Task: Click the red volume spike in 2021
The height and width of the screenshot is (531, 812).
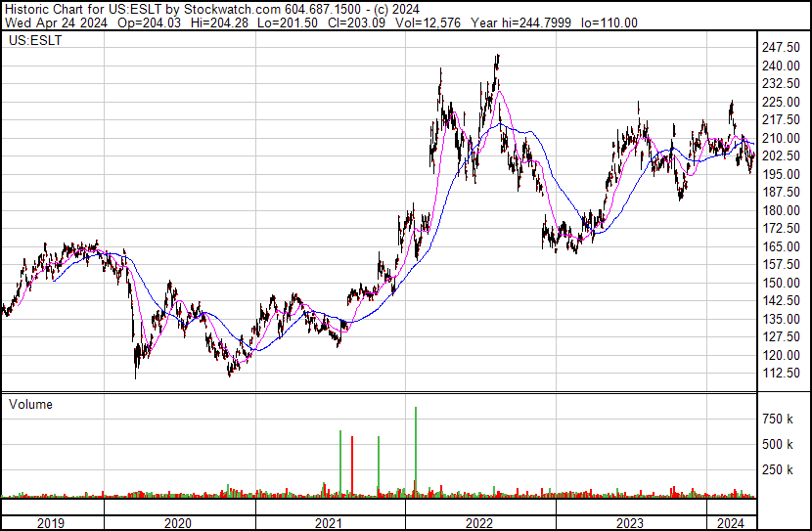Action: pyautogui.click(x=352, y=466)
